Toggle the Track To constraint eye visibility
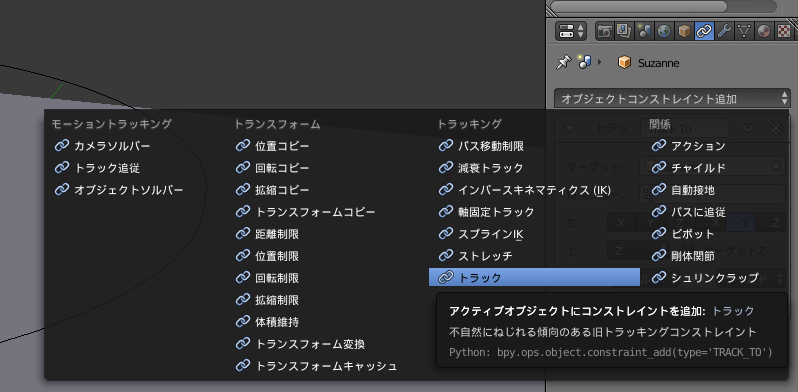This screenshot has height=392, width=798. [748, 128]
